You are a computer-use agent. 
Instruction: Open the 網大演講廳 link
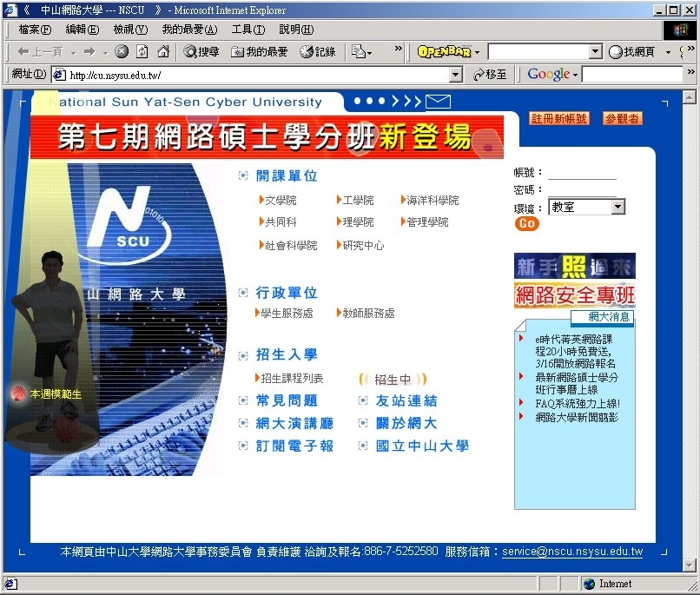click(294, 423)
